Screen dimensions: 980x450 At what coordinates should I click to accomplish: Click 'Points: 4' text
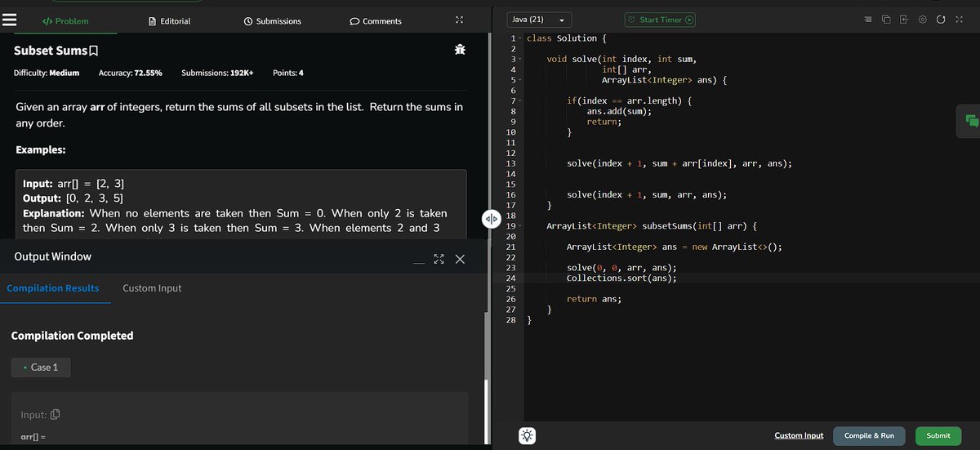288,73
